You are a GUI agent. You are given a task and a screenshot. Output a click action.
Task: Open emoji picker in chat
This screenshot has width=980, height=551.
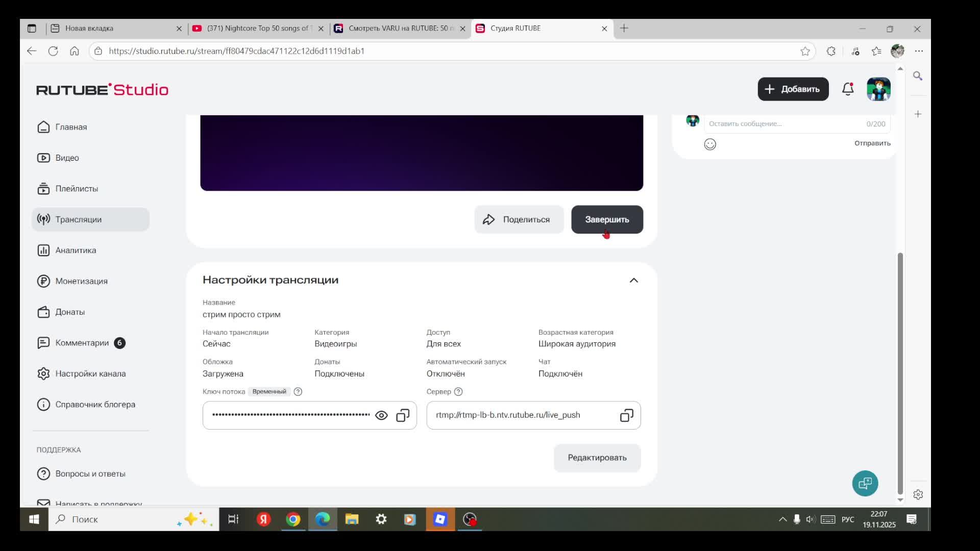tap(710, 144)
